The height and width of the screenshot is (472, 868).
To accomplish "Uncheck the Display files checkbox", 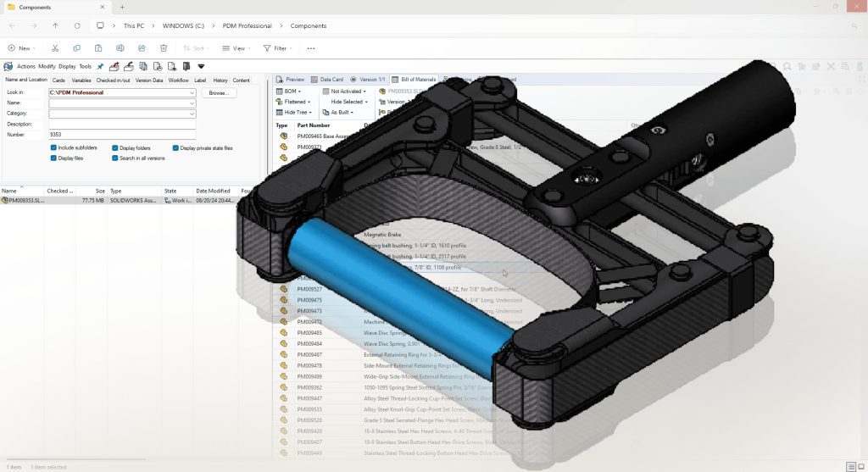I will (53, 158).
